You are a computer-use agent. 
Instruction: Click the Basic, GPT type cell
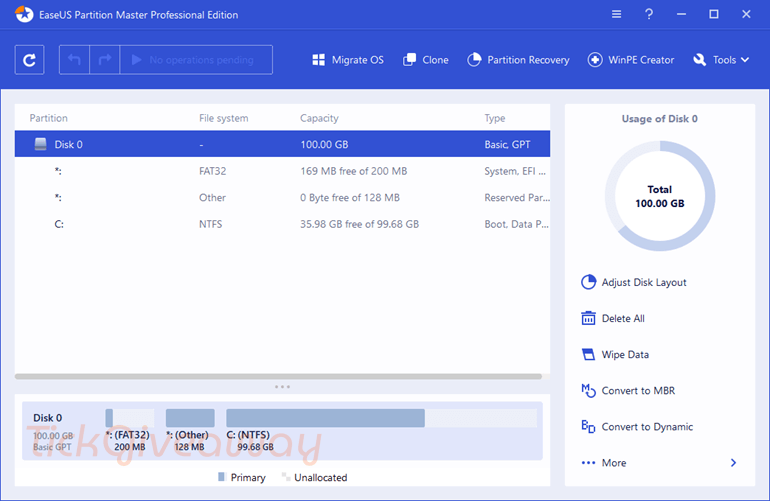pyautogui.click(x=507, y=144)
